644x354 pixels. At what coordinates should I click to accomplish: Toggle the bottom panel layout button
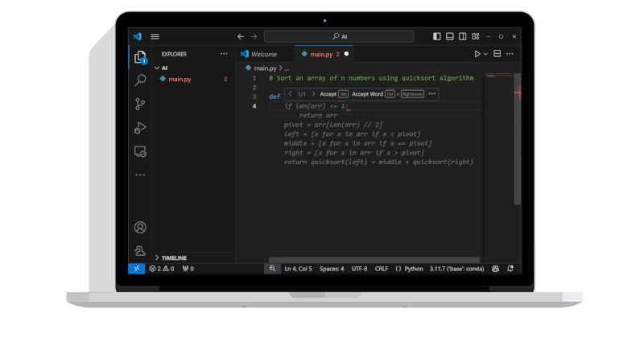(450, 36)
